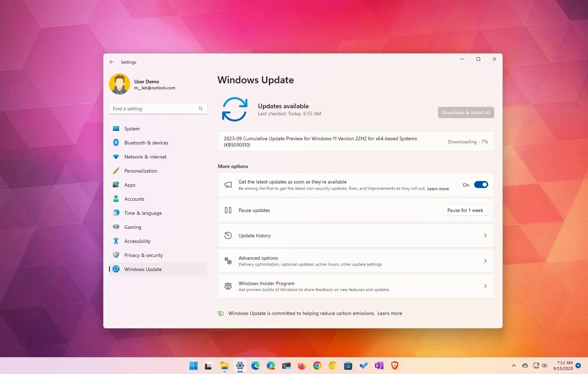
Task: Launch Edge Canary from taskbar
Action: pos(271,366)
